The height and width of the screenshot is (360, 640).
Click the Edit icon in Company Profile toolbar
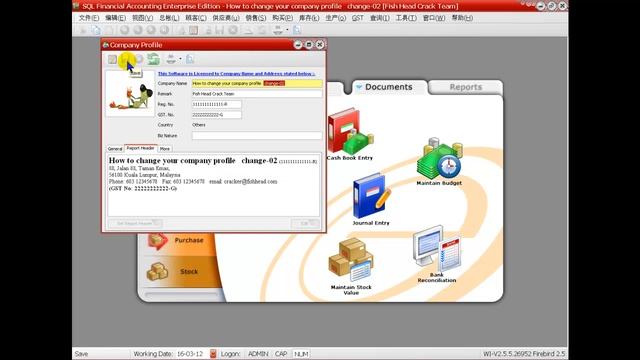(x=112, y=60)
